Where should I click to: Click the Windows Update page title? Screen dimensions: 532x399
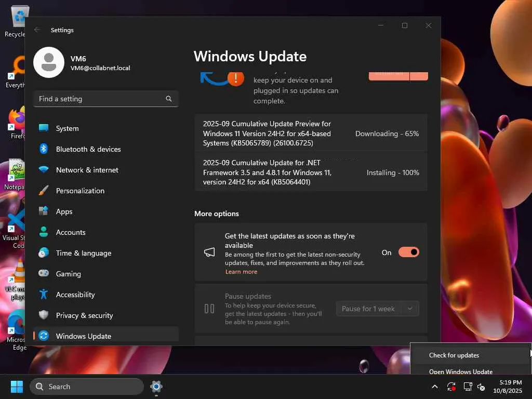click(250, 56)
